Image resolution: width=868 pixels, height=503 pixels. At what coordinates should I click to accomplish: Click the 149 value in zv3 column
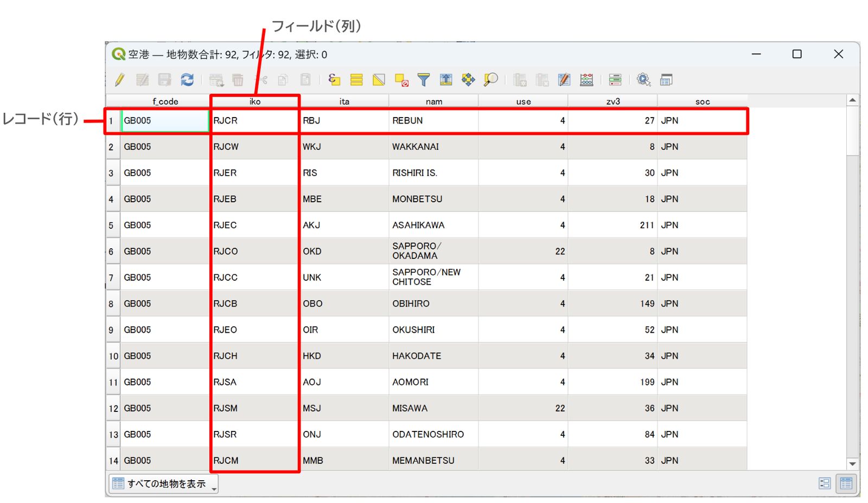(612, 304)
